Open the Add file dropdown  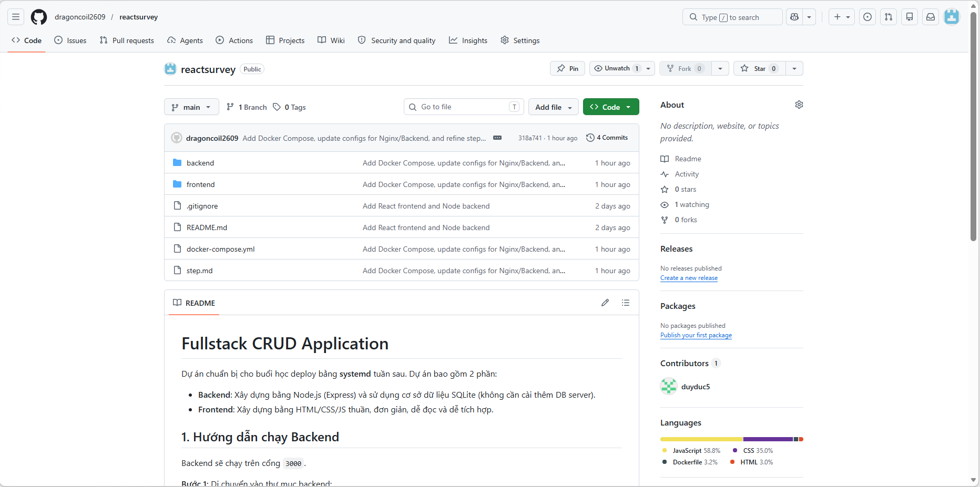[x=553, y=107]
